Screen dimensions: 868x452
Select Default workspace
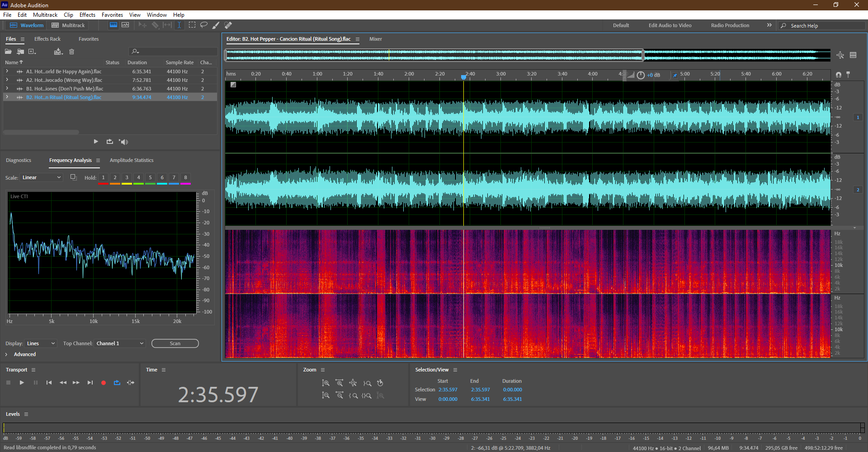tap(621, 25)
